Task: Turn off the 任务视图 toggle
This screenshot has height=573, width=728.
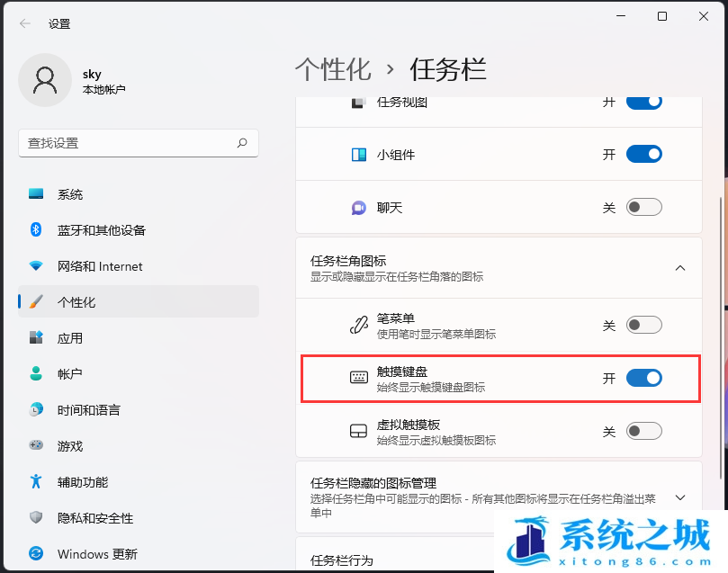Action: pos(644,102)
